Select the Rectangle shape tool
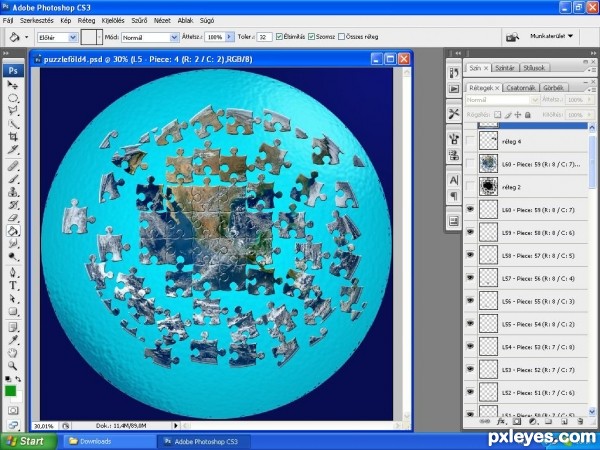The image size is (600, 450). tap(13, 311)
